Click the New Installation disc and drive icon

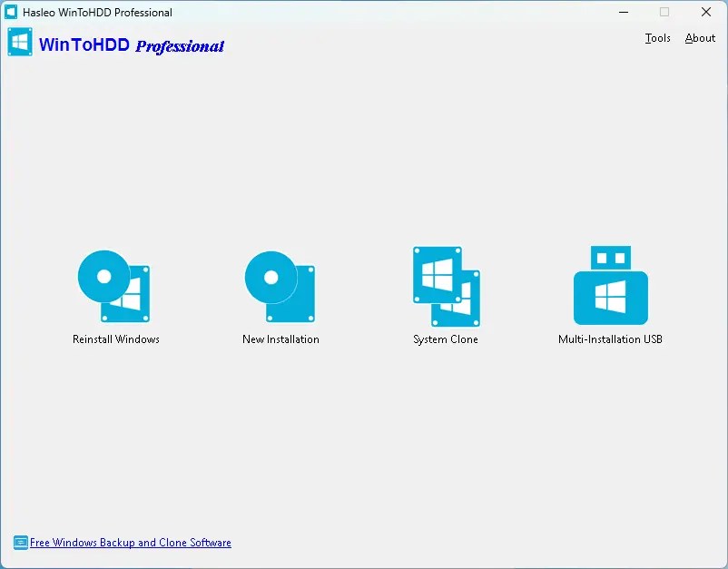click(x=280, y=286)
